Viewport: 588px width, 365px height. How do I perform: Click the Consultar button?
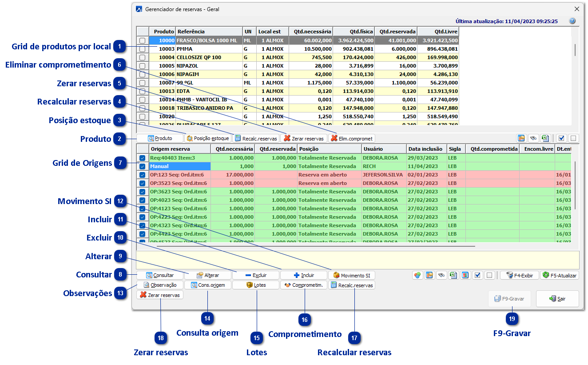pyautogui.click(x=160, y=275)
